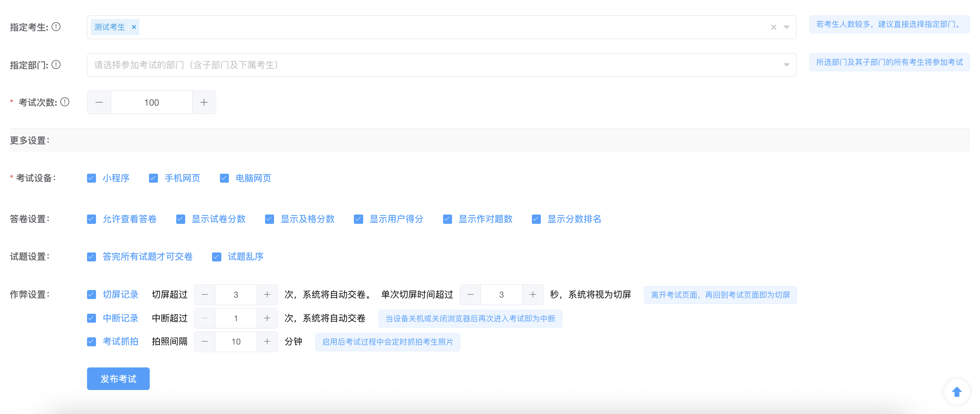The width and height of the screenshot is (980, 414).
Task: Click the minus icon to decrease 拍照间隔
Action: click(204, 341)
